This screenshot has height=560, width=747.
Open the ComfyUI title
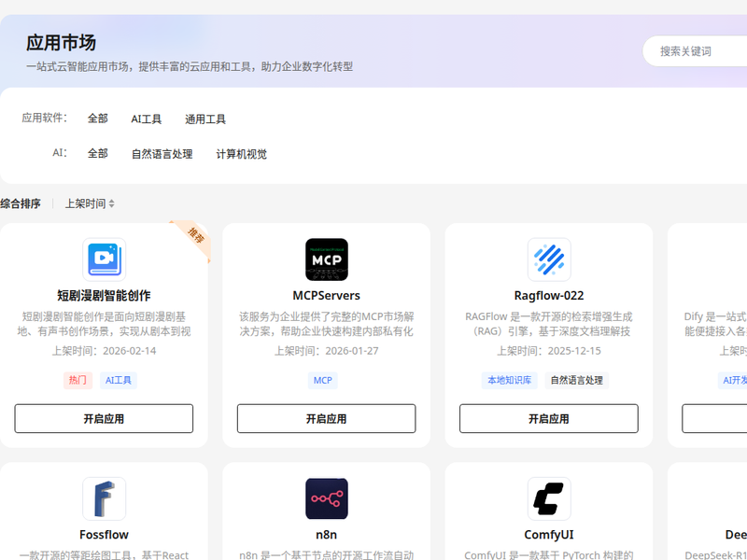click(549, 534)
